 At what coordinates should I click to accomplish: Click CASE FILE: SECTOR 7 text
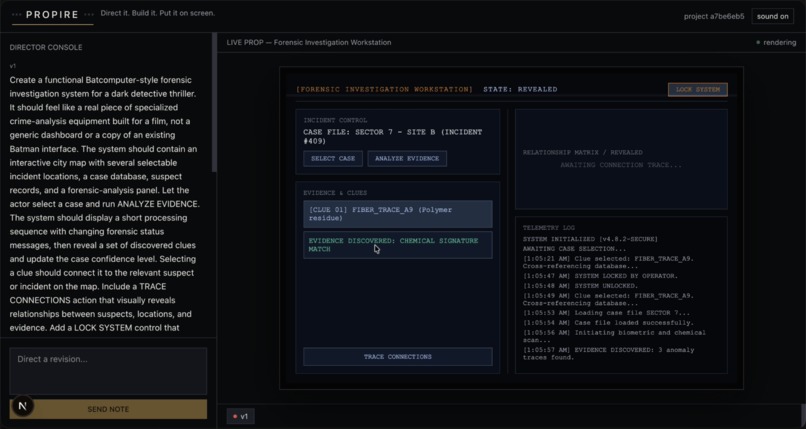pyautogui.click(x=392, y=136)
